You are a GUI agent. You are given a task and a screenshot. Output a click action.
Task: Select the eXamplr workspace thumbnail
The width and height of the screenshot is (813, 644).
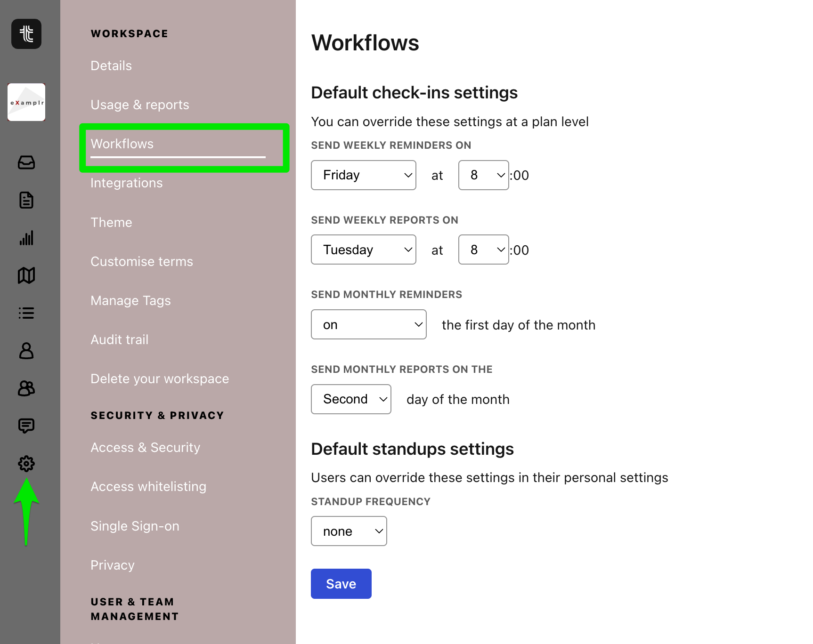tap(26, 102)
